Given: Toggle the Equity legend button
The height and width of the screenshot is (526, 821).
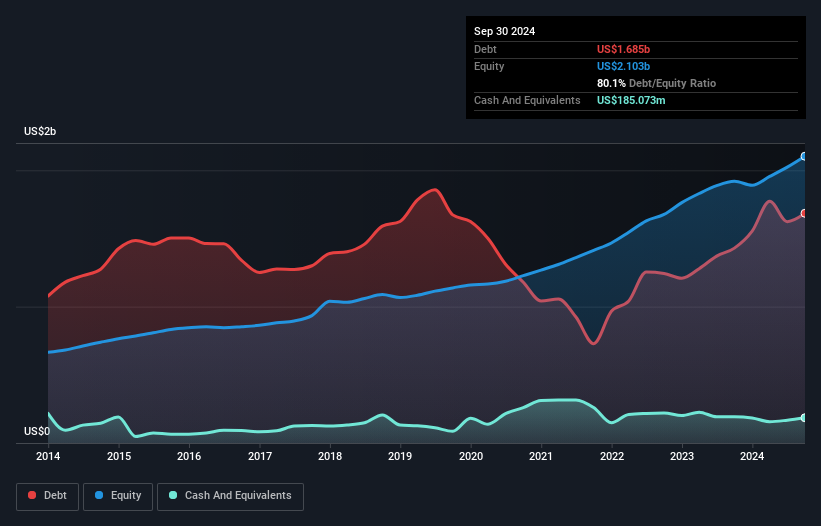Looking at the screenshot, I should [118, 496].
